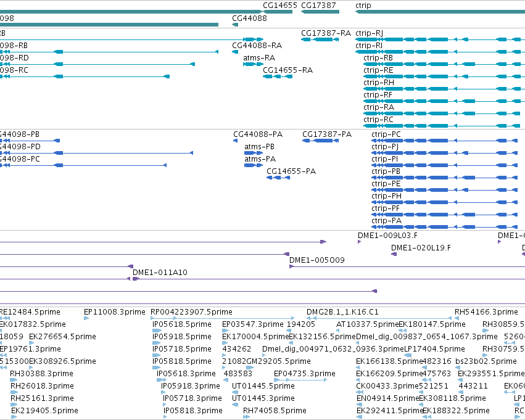Select the ctrip-PE protein label
Screen dimensions: 525x420
(386, 184)
